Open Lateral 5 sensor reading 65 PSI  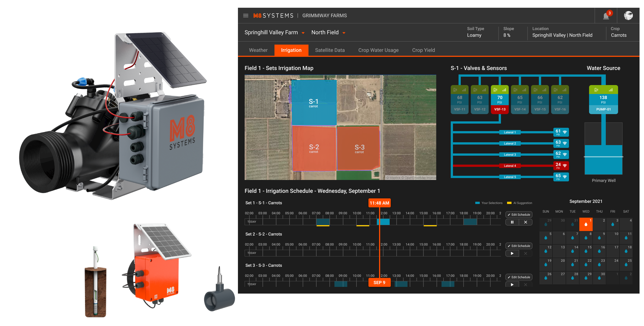(x=561, y=177)
